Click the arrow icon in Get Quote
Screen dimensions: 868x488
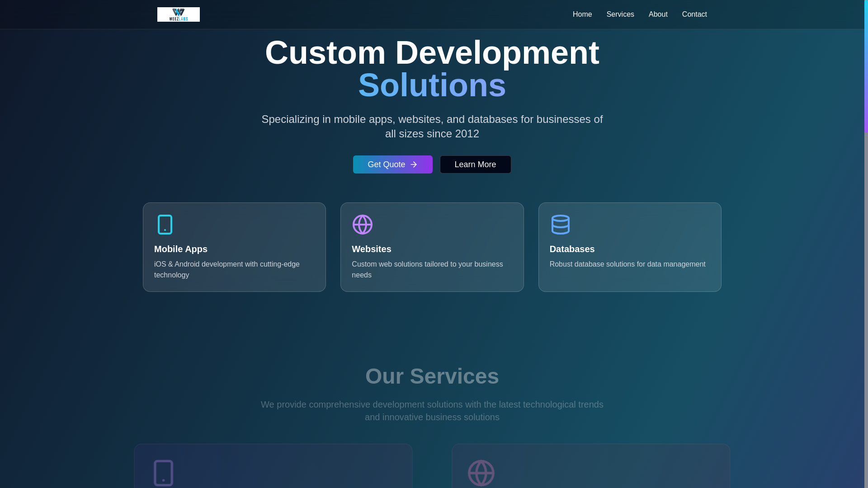414,164
